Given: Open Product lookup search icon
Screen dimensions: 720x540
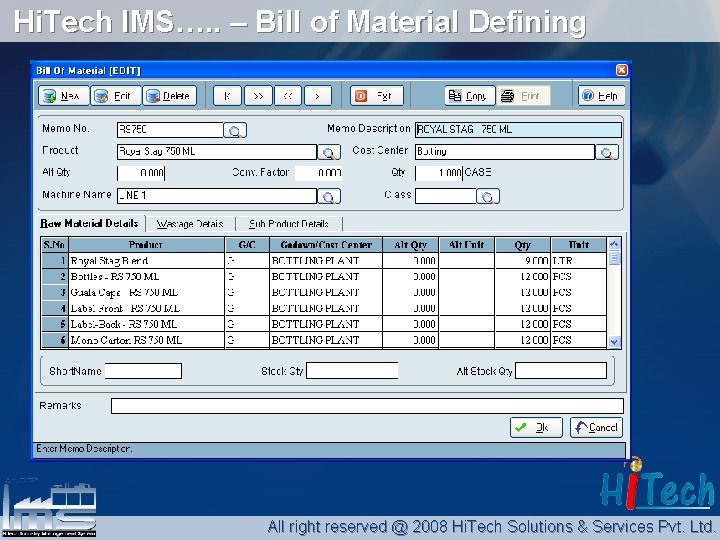Looking at the screenshot, I should click(x=329, y=152).
